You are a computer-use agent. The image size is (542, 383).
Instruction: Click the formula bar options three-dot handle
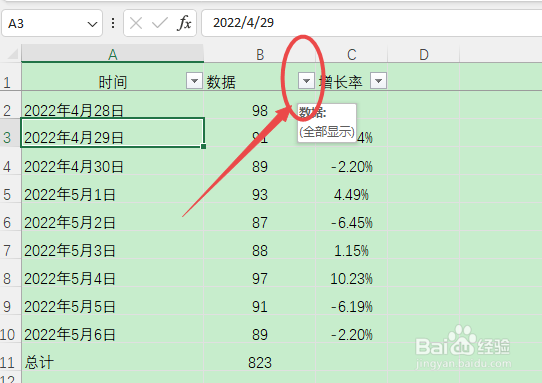pos(113,24)
